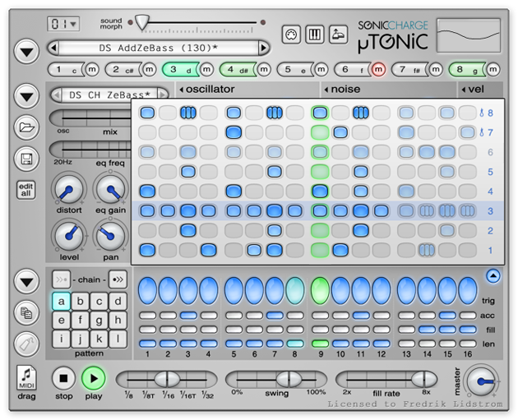Go to the previous program preset arrow
The width and height of the screenshot is (518, 420).
53,48
